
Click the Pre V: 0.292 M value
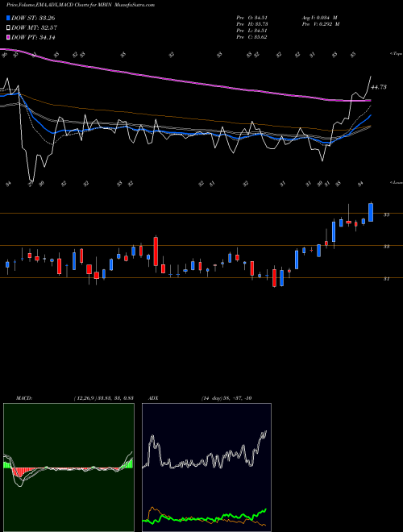coord(321,24)
